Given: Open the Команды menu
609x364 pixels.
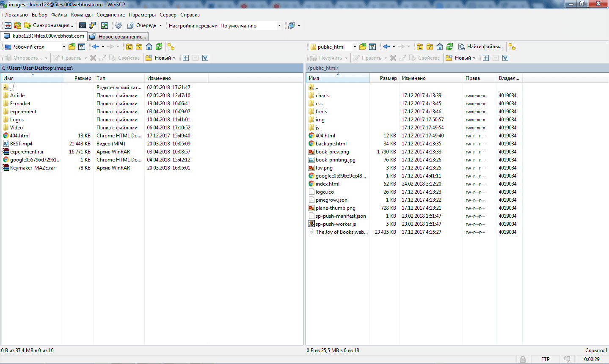Looking at the screenshot, I should point(82,15).
